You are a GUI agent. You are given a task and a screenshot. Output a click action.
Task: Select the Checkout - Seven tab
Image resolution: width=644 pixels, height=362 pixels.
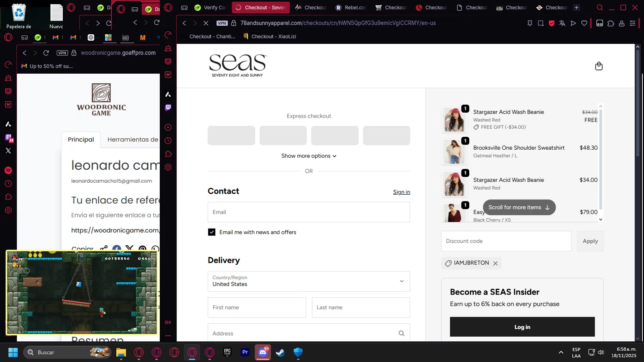point(261,7)
